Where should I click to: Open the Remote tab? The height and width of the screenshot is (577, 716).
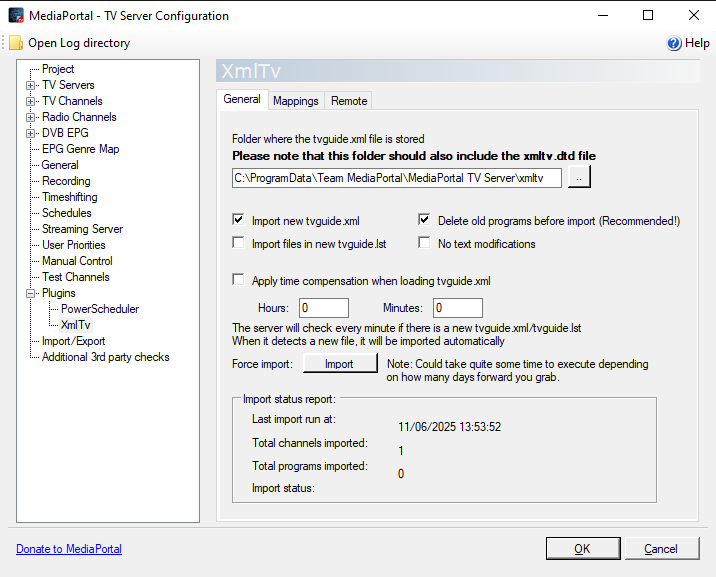pyautogui.click(x=349, y=101)
